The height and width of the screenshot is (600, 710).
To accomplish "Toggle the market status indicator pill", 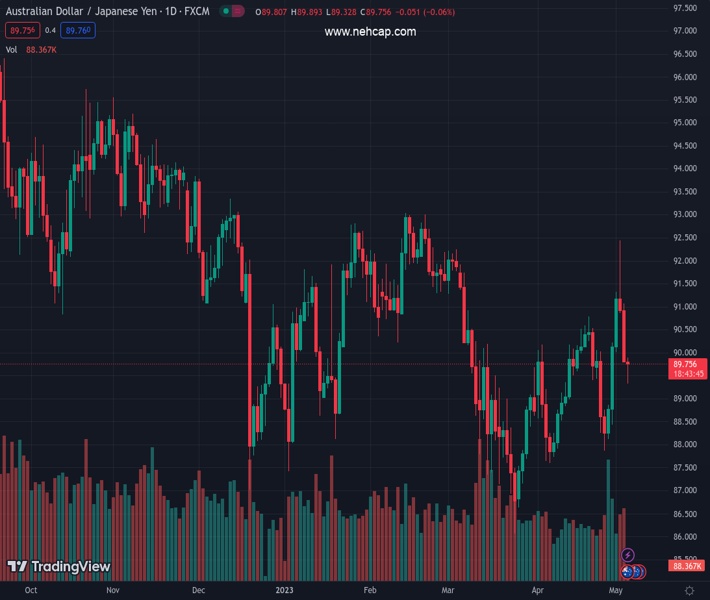I will click(232, 12).
